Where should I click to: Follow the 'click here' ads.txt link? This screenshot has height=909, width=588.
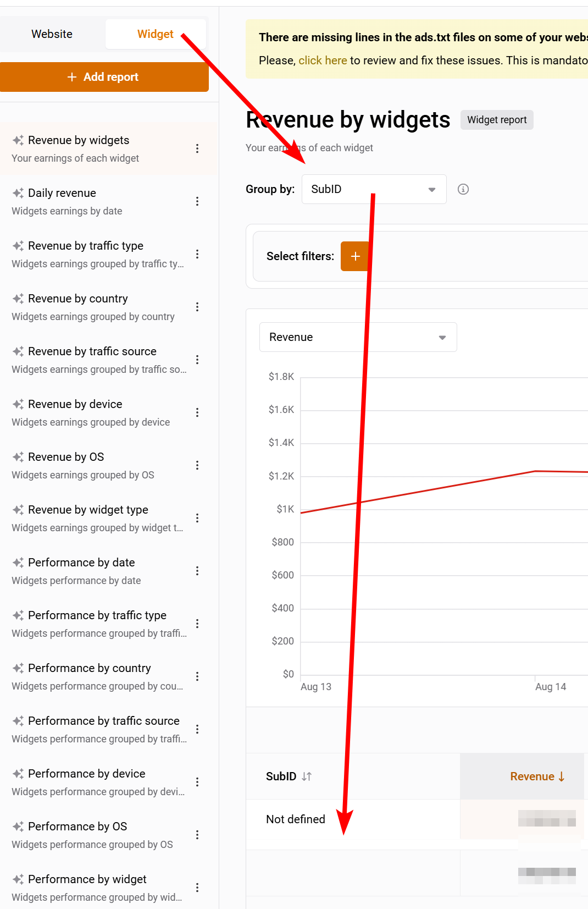[323, 60]
